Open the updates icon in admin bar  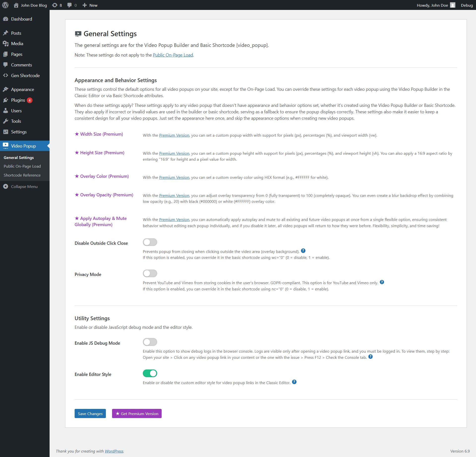55,5
